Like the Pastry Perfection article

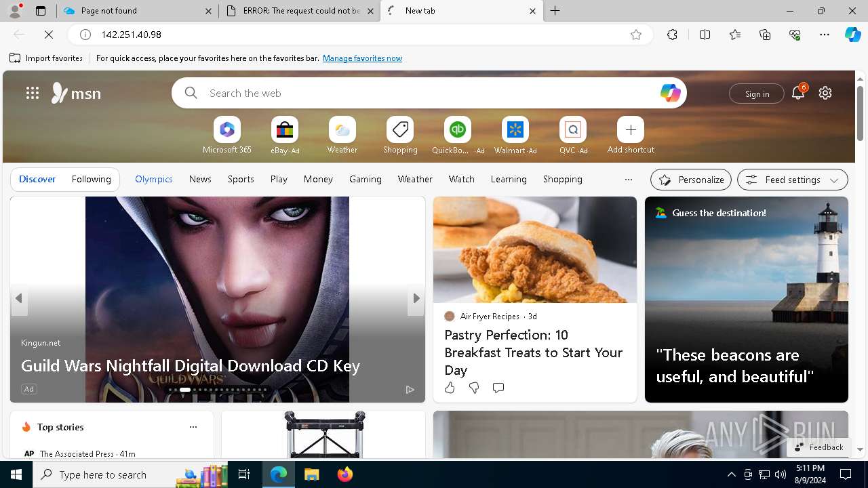coord(450,388)
